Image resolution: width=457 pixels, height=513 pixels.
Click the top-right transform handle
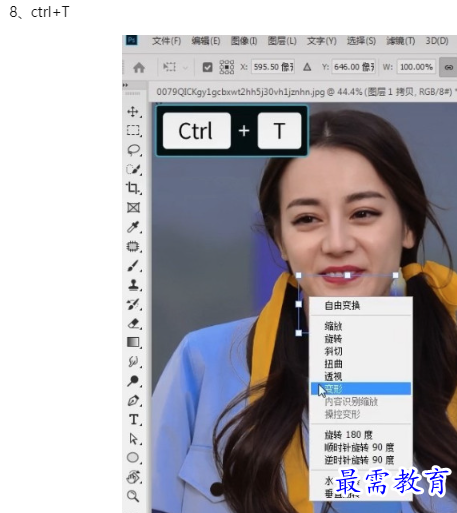[395, 275]
